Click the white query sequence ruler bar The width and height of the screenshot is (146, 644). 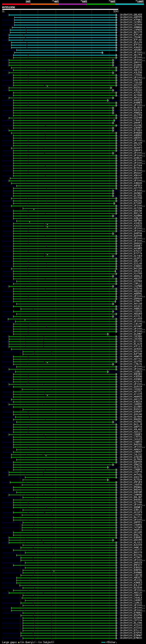[x=60, y=10]
